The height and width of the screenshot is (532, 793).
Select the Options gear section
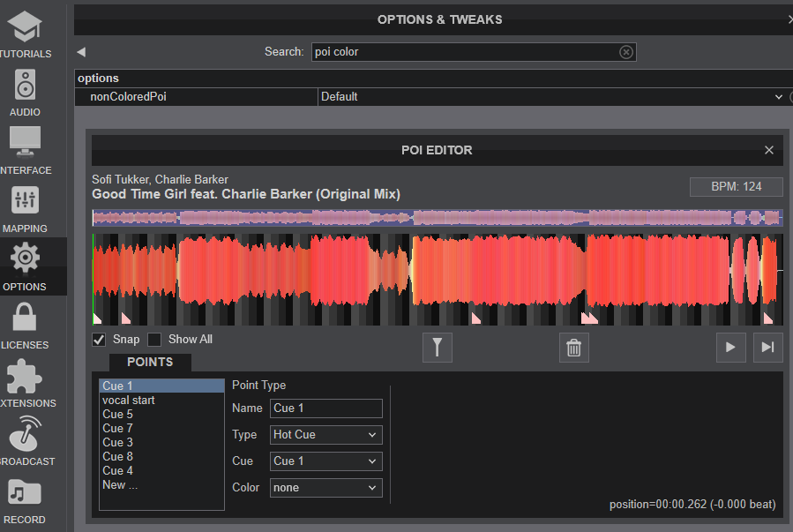tap(26, 267)
